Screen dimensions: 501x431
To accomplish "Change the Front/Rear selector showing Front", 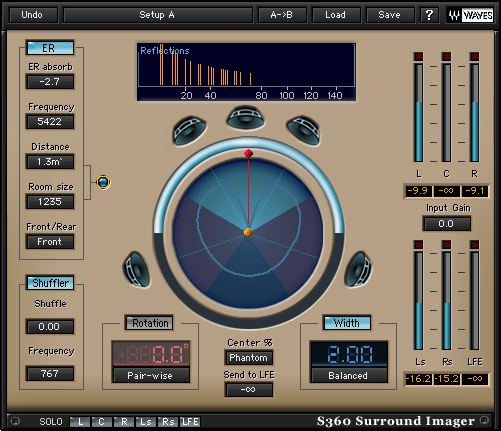I will (50, 242).
